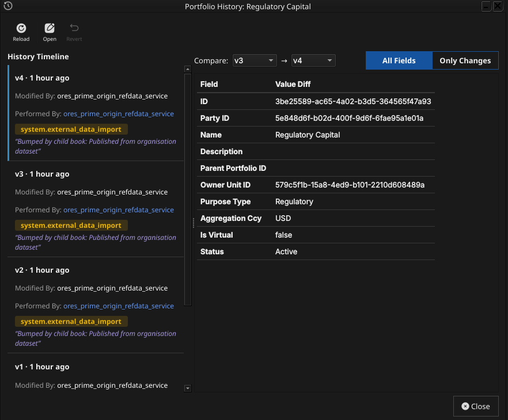Click the Parent Portfolio ID field label
Viewport: 508px width, 420px height.
(x=233, y=168)
